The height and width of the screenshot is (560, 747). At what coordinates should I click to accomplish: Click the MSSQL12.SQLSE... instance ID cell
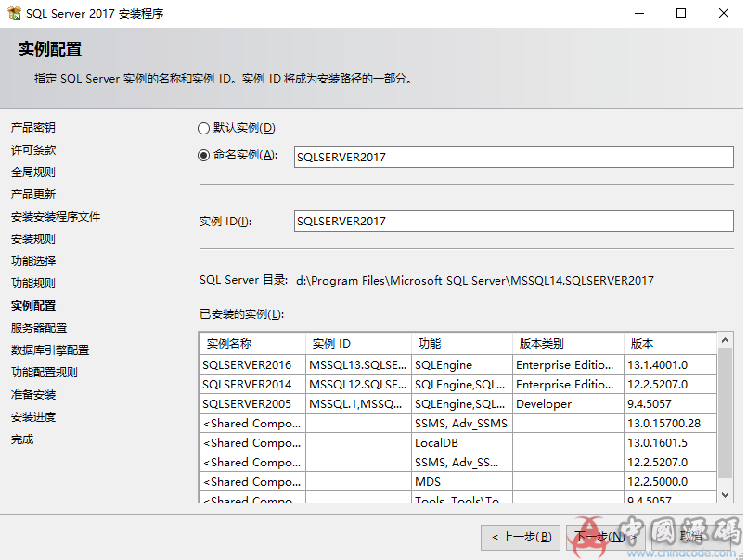click(x=358, y=384)
